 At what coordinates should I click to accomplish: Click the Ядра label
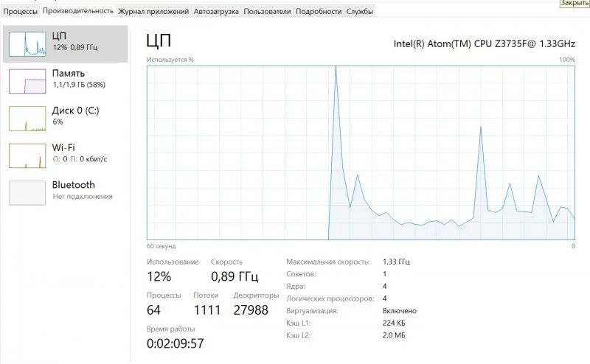coord(296,287)
